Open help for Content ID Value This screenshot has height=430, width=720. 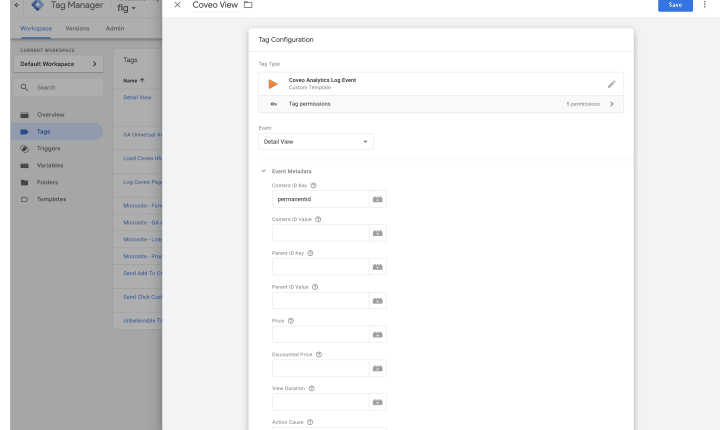[x=318, y=219]
